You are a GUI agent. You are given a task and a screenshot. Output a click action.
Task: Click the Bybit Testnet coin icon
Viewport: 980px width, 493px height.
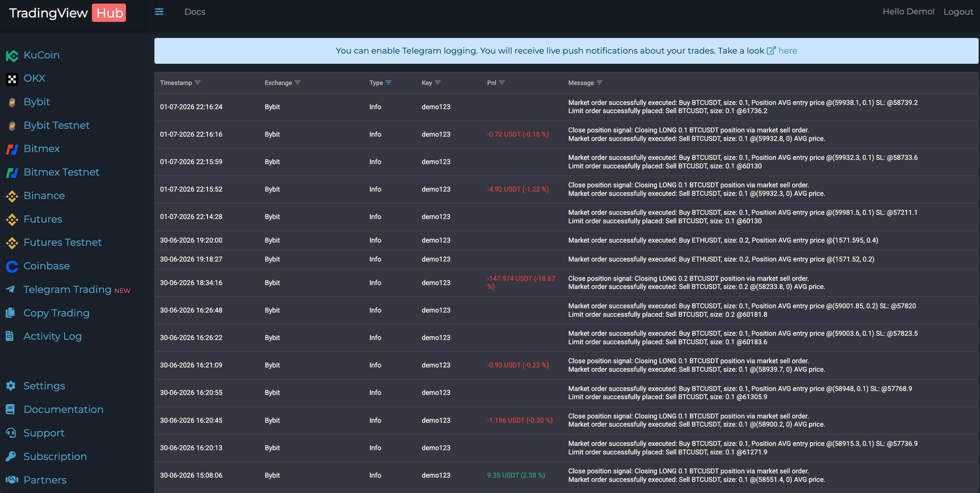12,126
